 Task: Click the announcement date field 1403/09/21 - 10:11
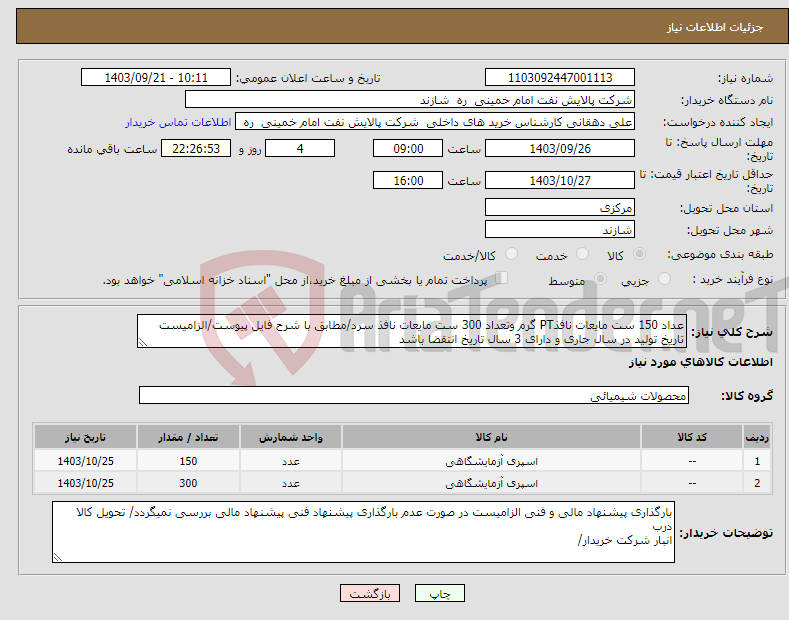point(155,78)
